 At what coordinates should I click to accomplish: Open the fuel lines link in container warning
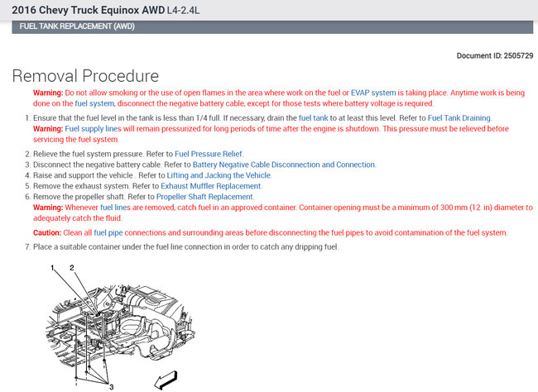pyautogui.click(x=115, y=208)
